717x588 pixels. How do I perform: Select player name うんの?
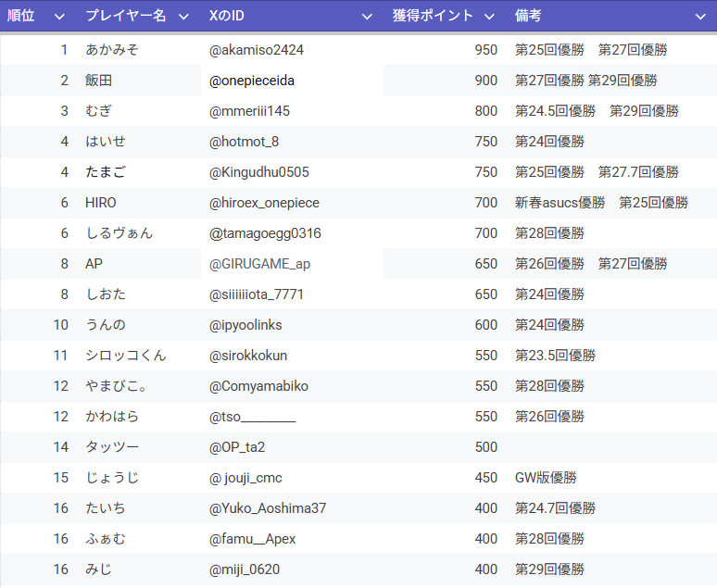pyautogui.click(x=106, y=325)
